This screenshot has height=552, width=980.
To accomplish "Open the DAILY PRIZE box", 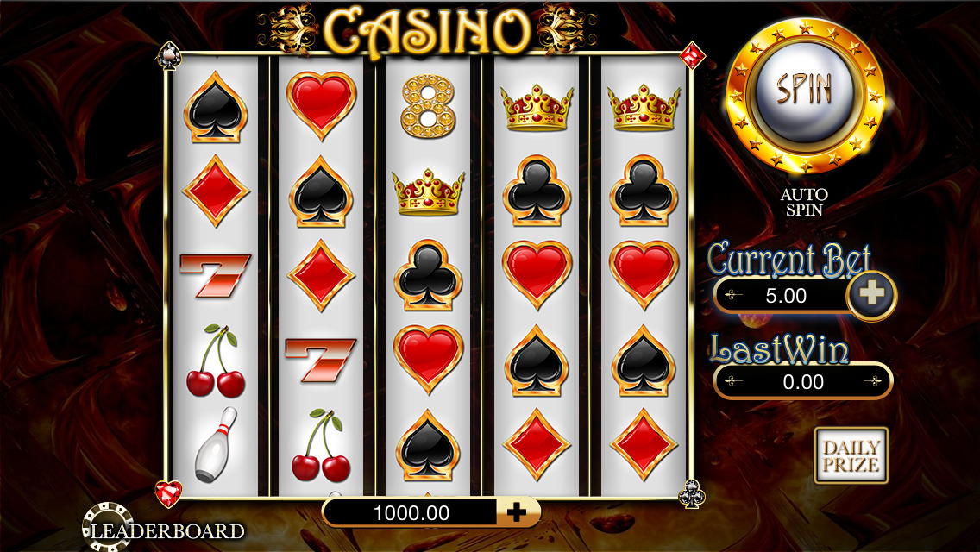I will click(x=851, y=455).
